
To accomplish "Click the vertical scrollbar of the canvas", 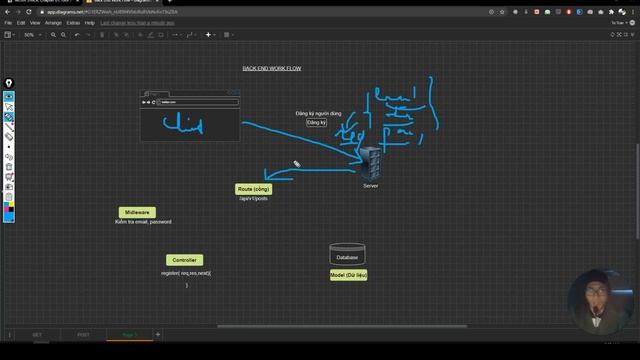I will [x=638, y=191].
